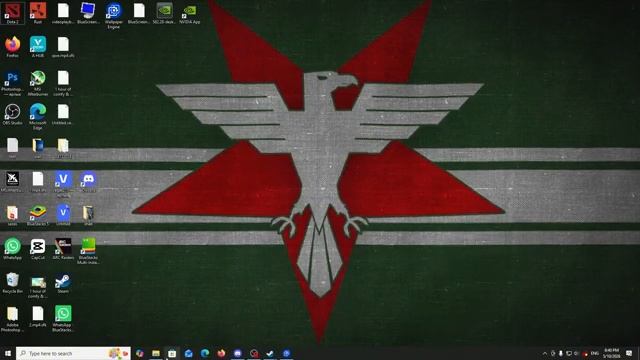
Task: Open the CapCut desktop shortcut
Action: click(38, 249)
